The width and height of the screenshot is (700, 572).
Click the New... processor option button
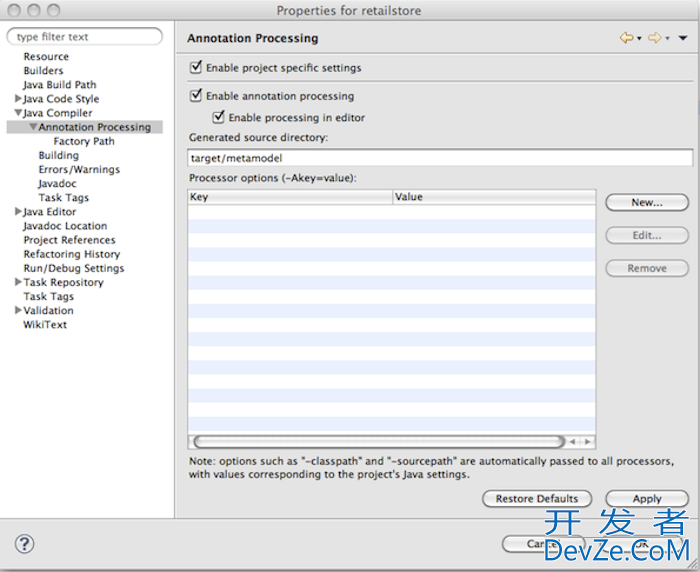tap(647, 203)
